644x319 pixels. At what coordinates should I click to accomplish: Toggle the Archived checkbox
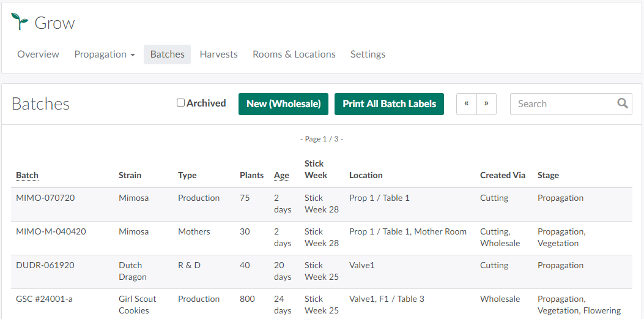(x=180, y=103)
